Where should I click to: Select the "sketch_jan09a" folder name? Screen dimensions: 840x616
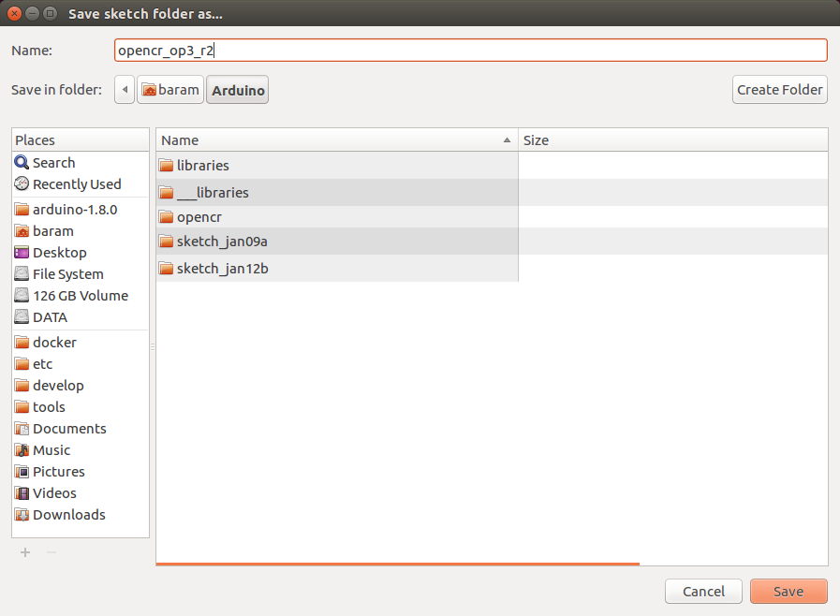[222, 242]
